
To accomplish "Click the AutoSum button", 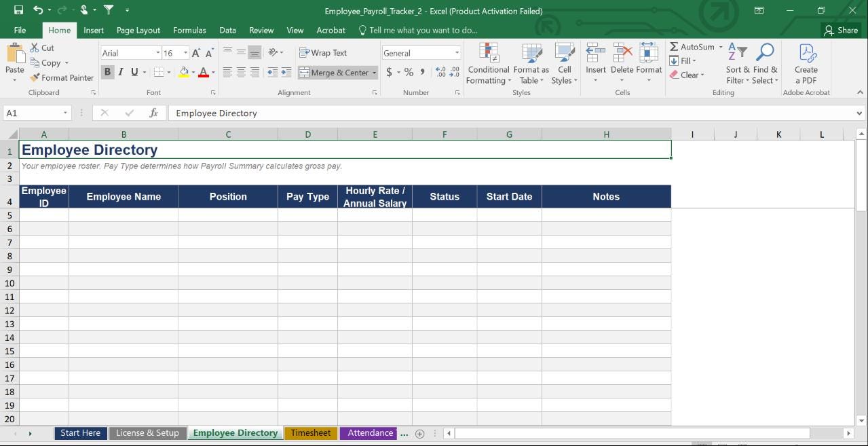I will click(x=692, y=47).
